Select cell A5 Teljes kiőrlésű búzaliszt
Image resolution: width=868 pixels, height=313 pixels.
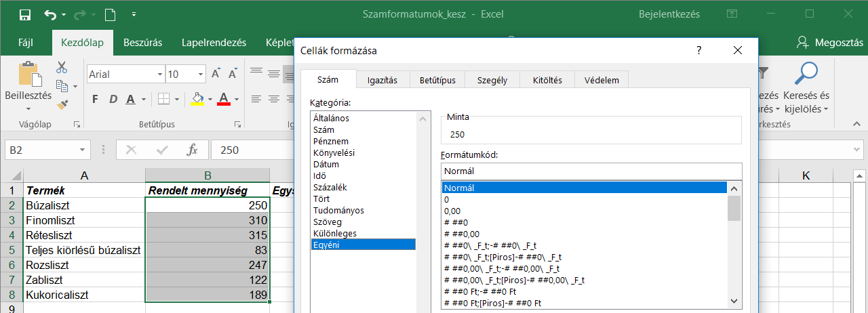click(x=84, y=250)
